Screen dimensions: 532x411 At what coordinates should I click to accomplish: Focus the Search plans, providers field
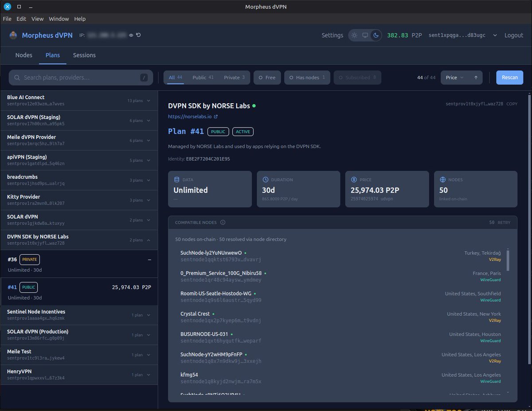[x=81, y=78]
